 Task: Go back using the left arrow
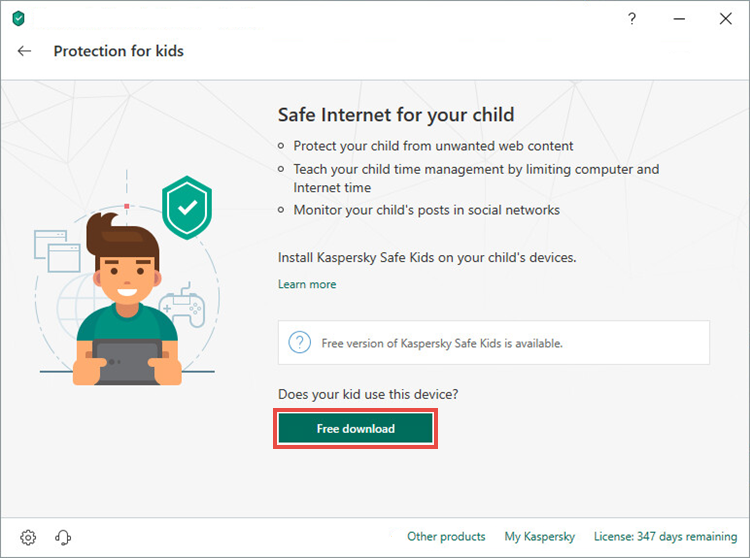(25, 51)
